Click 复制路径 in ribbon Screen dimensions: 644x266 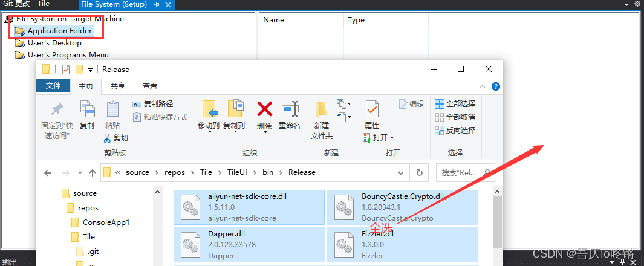(153, 104)
